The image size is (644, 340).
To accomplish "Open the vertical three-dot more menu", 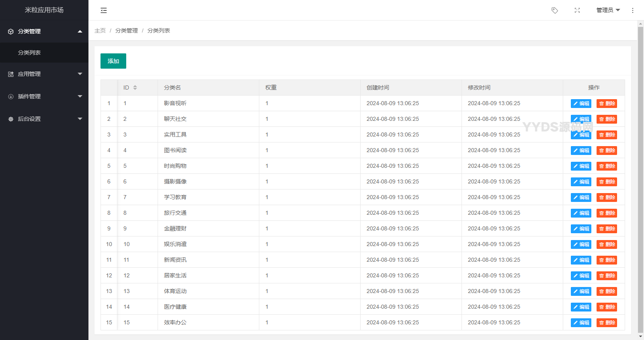I will [632, 10].
